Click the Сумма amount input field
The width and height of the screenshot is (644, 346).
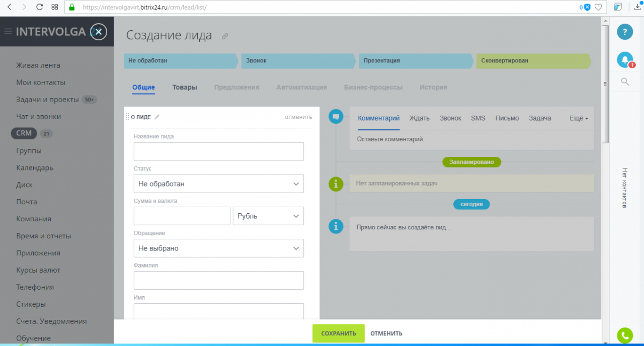182,216
